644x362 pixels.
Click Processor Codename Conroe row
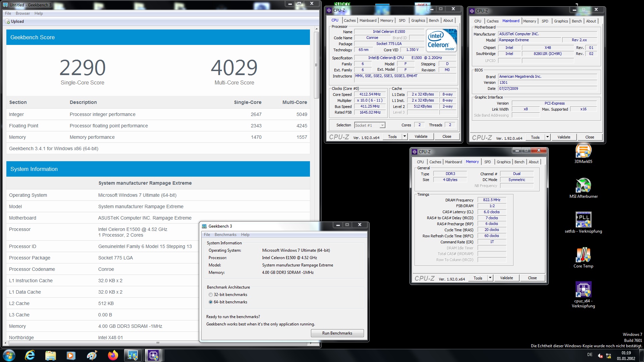(x=102, y=269)
